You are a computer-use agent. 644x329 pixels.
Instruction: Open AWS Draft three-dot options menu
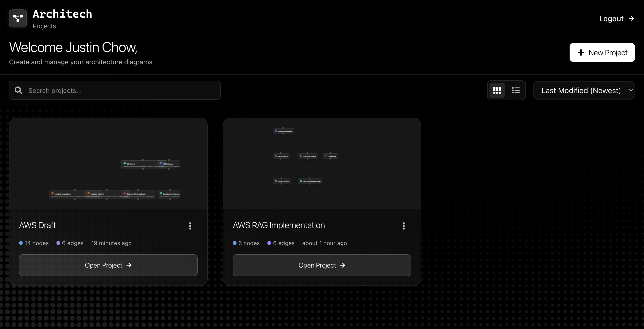pos(190,226)
